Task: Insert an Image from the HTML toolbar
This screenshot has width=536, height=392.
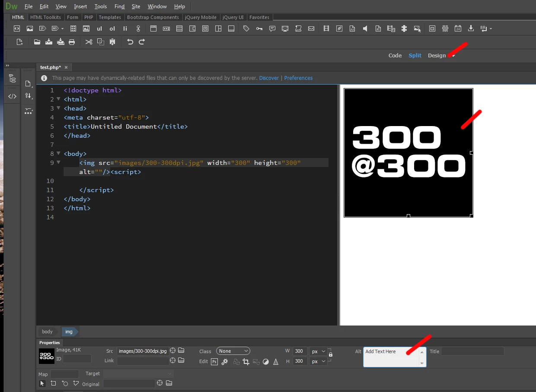Action: pos(30,28)
